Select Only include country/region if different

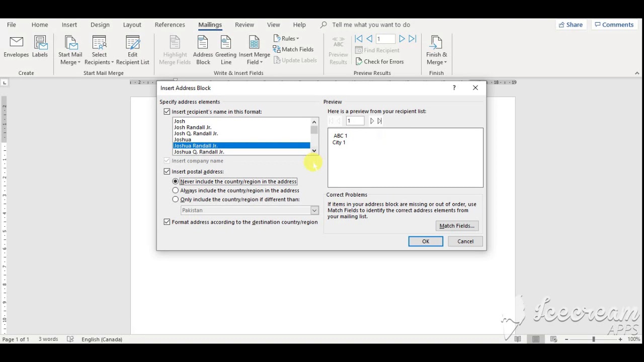[175, 200]
